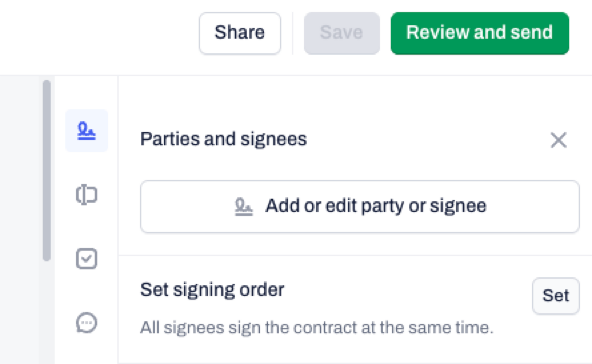Click the blank space below the sidebar icons

(86, 351)
